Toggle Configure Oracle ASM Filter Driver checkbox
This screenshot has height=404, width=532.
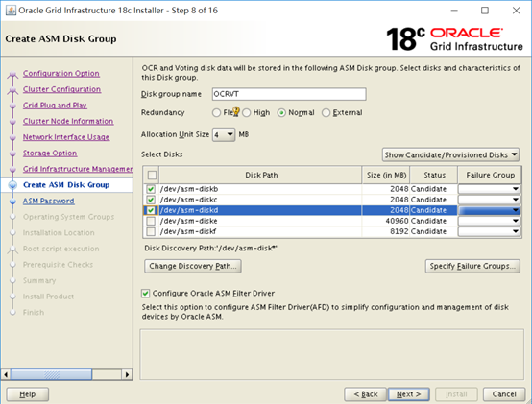(x=146, y=294)
